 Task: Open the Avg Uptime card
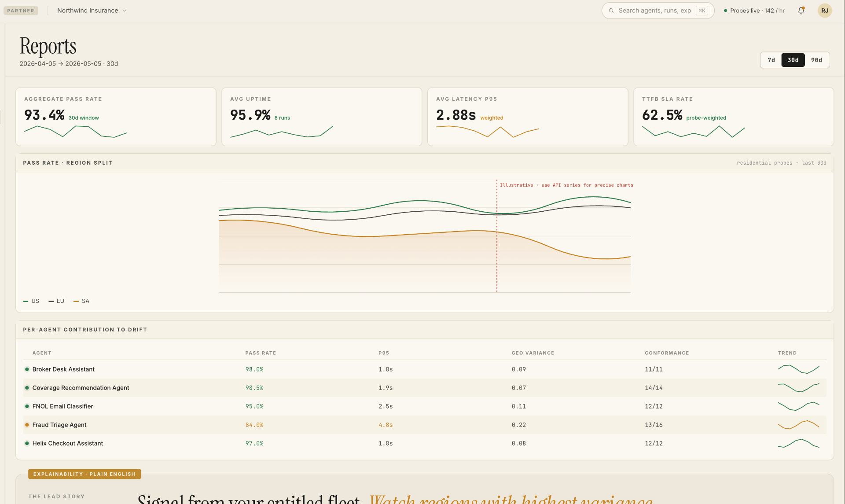coord(322,117)
